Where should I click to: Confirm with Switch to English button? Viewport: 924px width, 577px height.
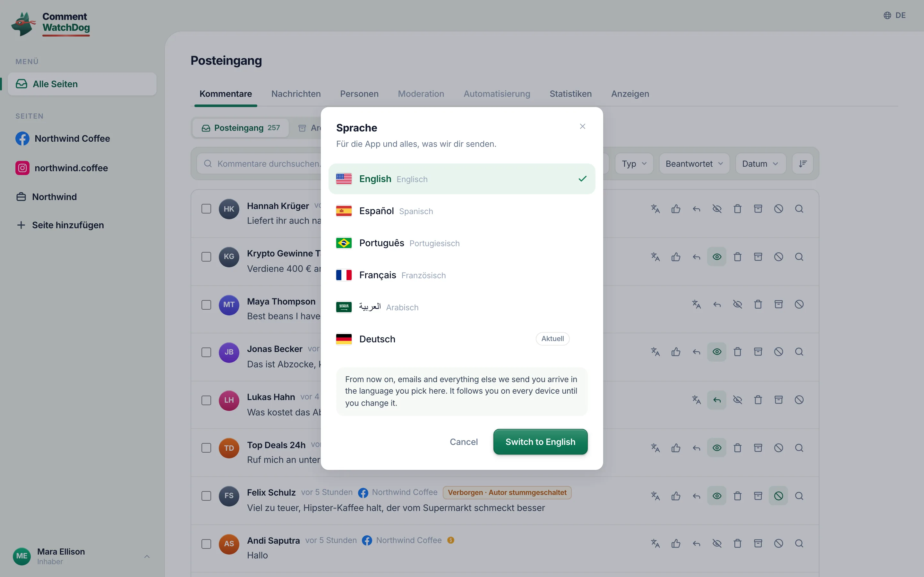pos(540,442)
